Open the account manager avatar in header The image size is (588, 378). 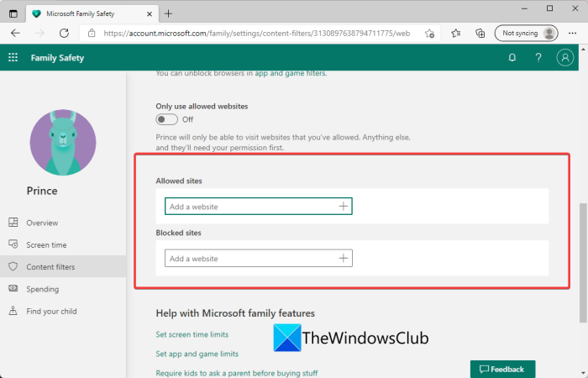tap(564, 57)
